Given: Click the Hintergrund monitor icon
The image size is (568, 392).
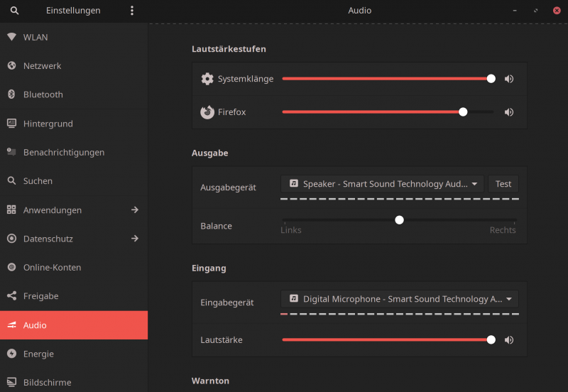Looking at the screenshot, I should 11,124.
